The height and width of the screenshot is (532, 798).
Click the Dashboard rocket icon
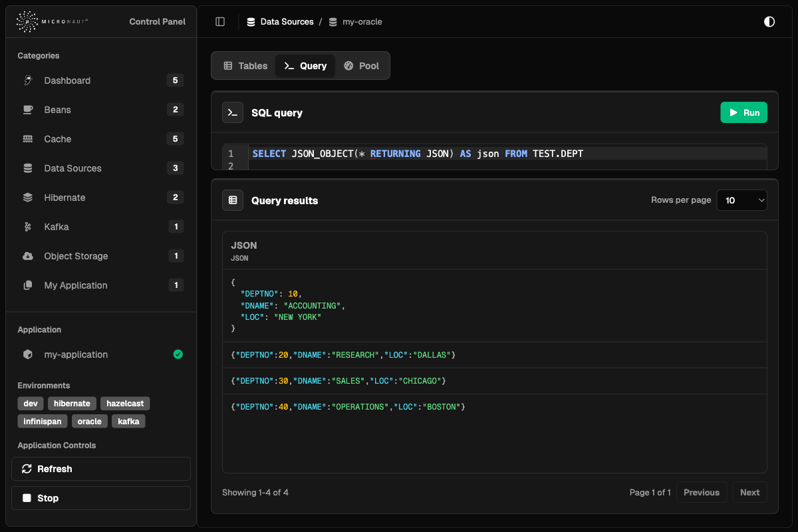(28, 80)
